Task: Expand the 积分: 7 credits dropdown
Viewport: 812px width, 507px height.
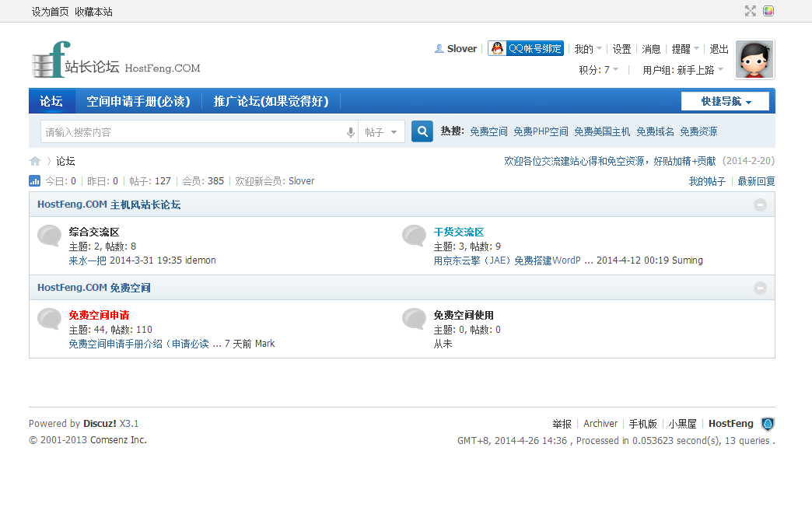Action: [x=599, y=70]
